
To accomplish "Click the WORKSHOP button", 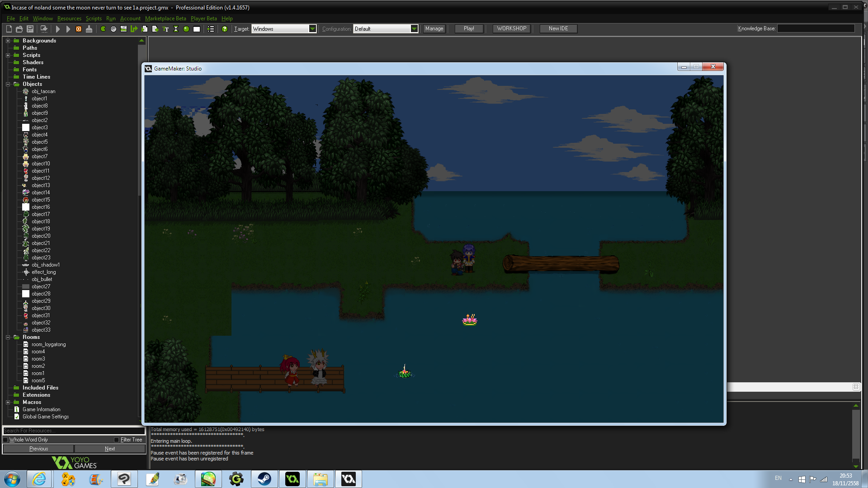I will pos(511,28).
